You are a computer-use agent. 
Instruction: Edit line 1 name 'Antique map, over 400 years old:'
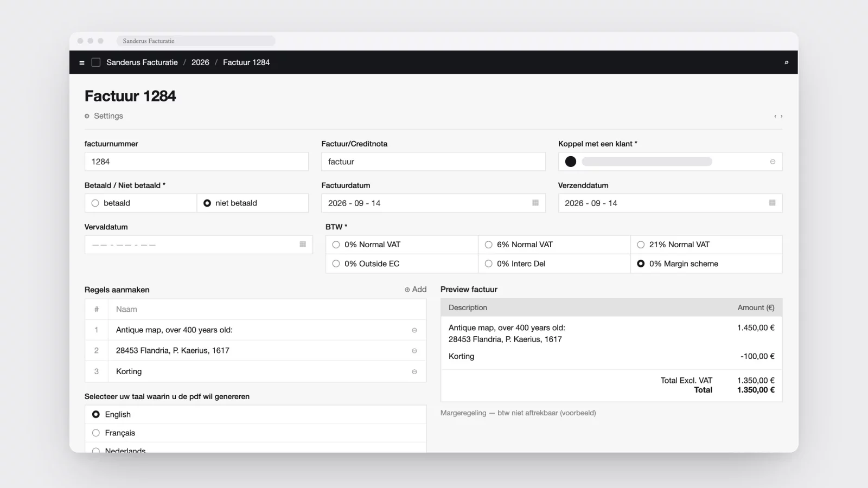pyautogui.click(x=174, y=330)
